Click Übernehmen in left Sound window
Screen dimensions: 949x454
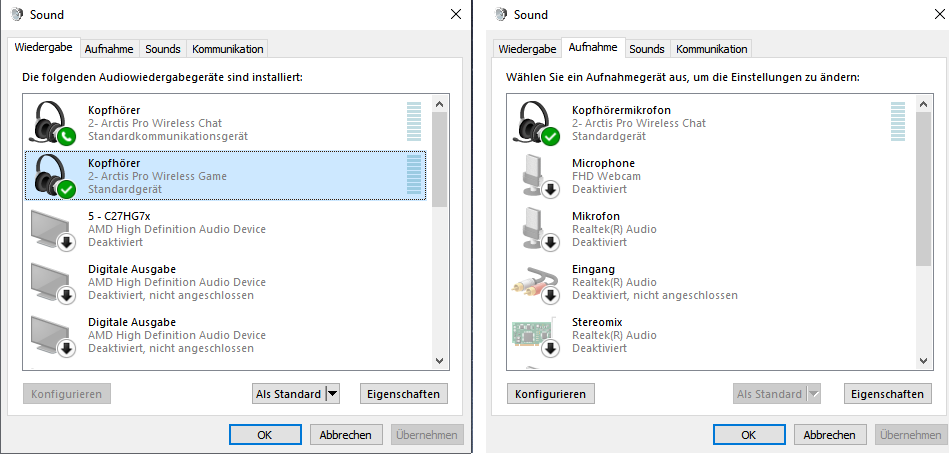427,435
